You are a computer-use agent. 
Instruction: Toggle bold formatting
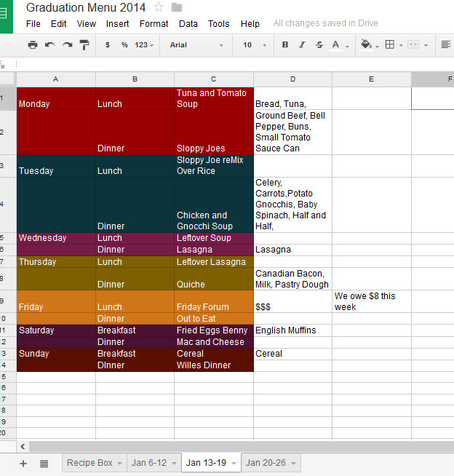(285, 44)
